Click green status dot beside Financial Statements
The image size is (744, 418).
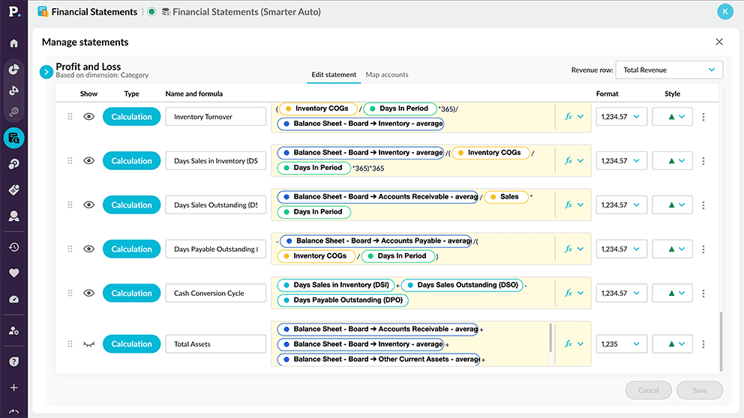tap(151, 12)
